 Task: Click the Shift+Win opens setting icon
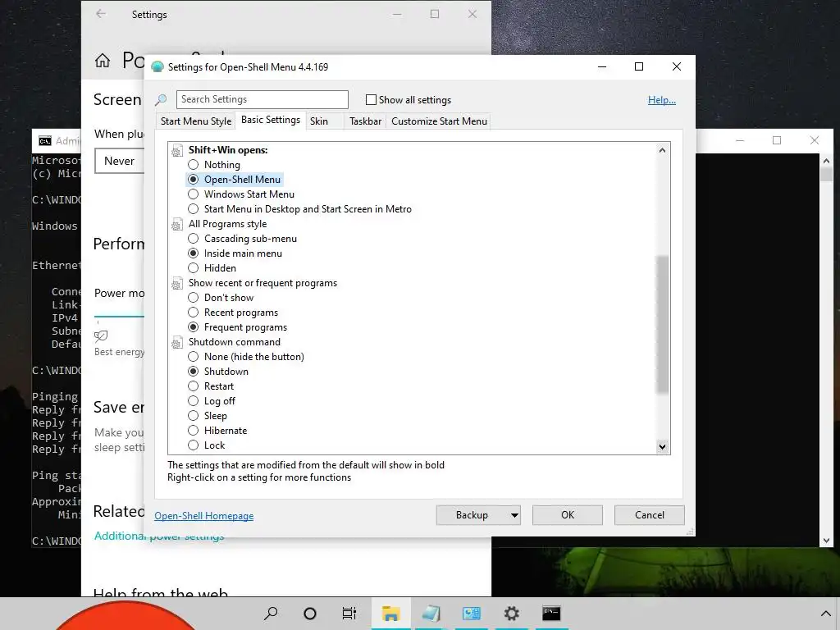[177, 151]
